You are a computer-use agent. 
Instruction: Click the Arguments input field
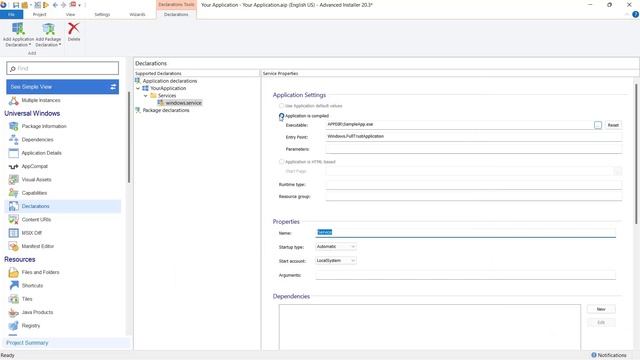[465, 275]
